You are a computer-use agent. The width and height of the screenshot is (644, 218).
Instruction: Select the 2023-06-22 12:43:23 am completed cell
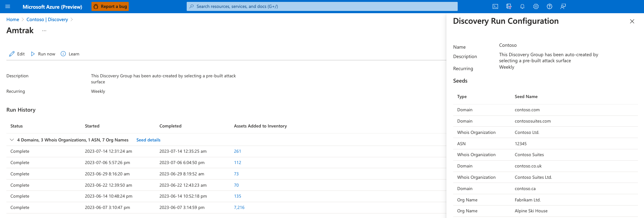click(x=183, y=185)
